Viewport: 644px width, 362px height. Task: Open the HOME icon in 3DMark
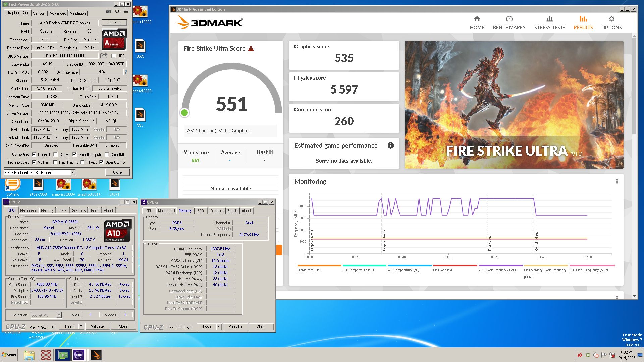(x=477, y=19)
